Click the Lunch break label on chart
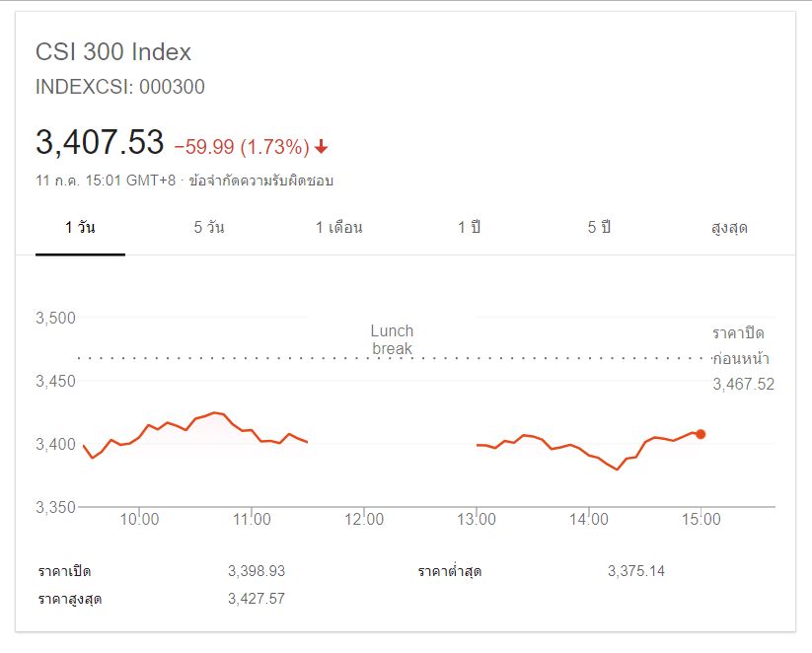 (392, 339)
